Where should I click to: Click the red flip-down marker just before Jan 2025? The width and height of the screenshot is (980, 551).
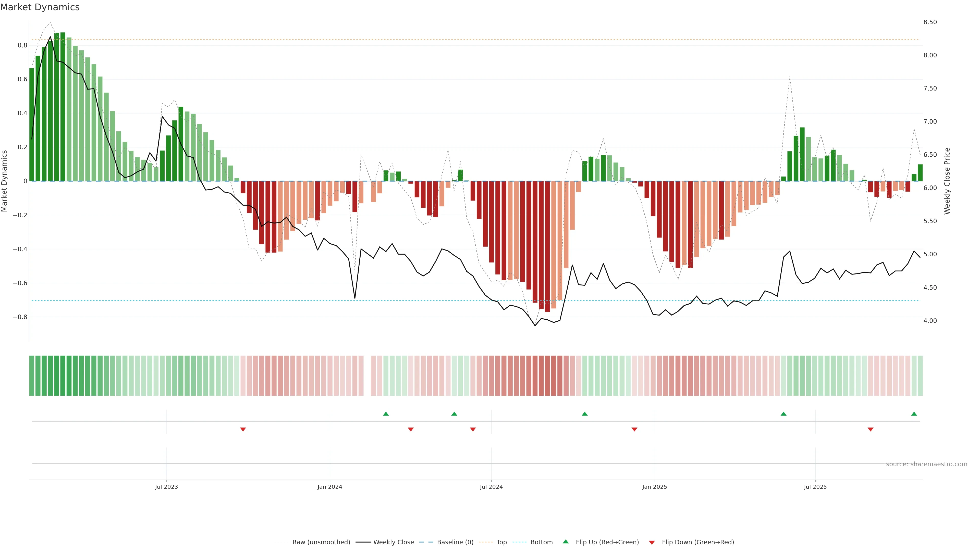click(x=634, y=429)
